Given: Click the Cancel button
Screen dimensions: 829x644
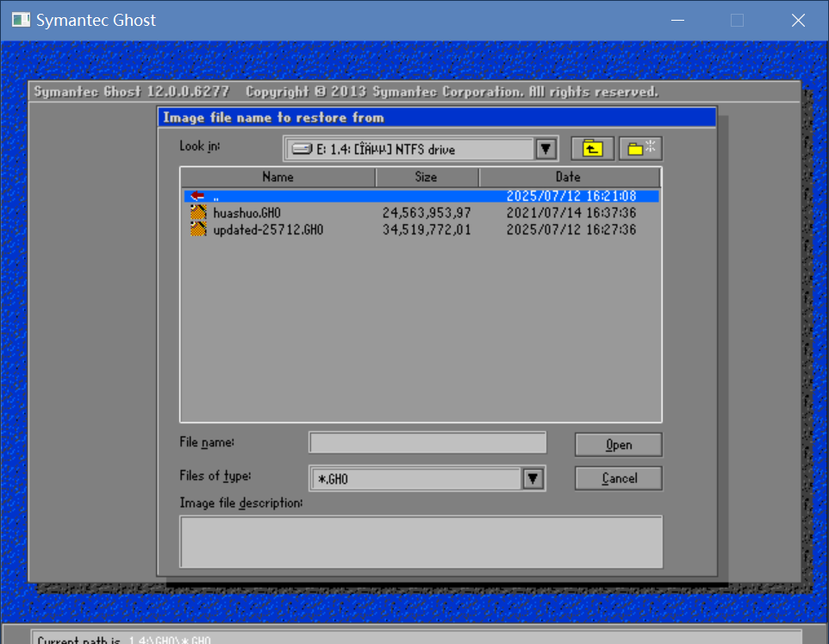Looking at the screenshot, I should pos(619,478).
